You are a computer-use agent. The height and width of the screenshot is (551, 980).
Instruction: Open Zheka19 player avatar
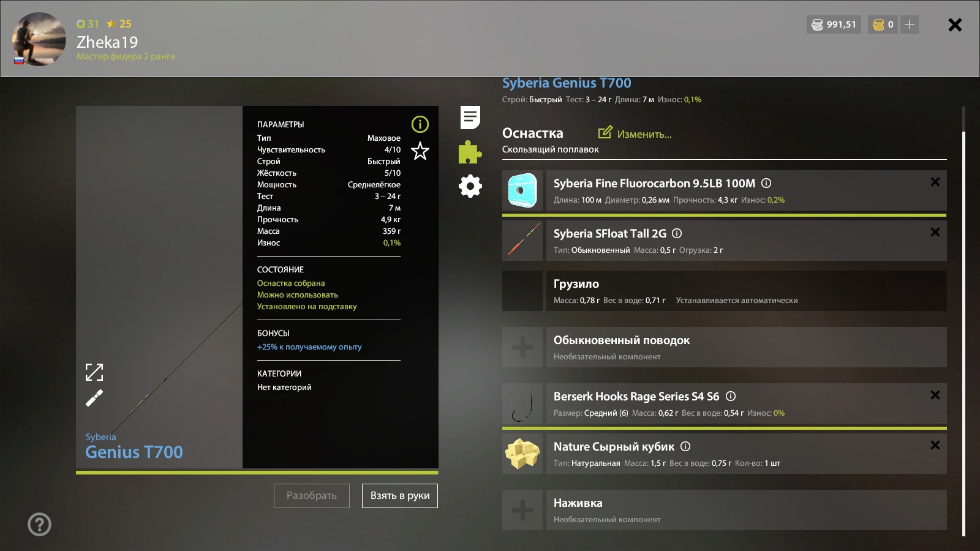(39, 39)
